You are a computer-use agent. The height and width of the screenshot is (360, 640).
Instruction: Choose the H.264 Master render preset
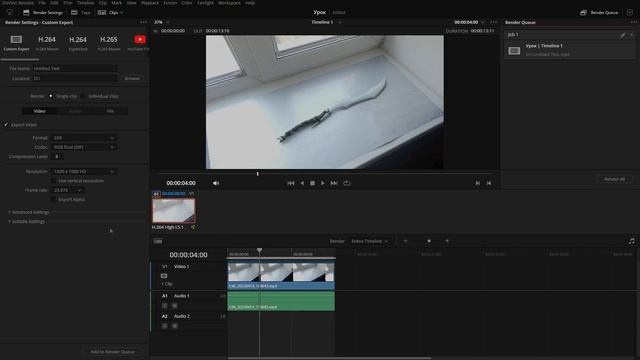47,42
